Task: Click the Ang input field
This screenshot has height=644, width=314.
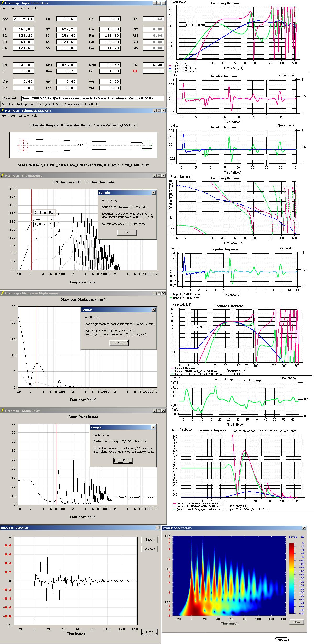Action: [24, 19]
